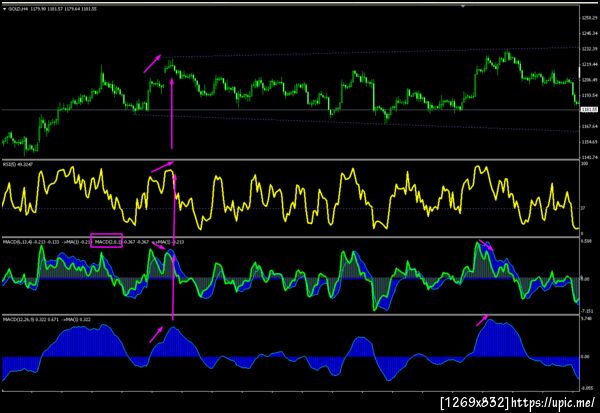600x413 pixels.
Task: Click the 1141.74 price scale label
Action: point(589,157)
